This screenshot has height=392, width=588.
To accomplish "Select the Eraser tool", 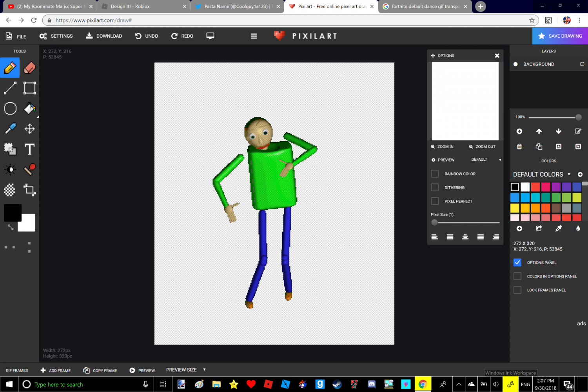I will [x=30, y=68].
